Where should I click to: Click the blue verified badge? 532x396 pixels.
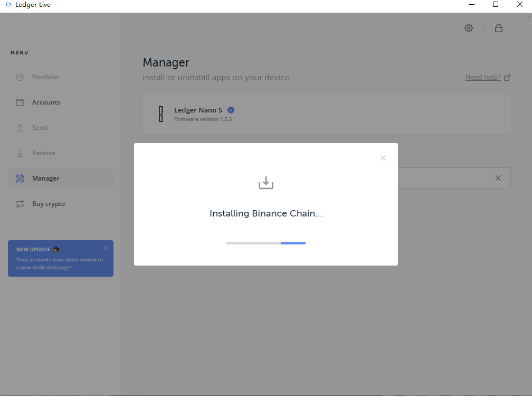pos(231,110)
